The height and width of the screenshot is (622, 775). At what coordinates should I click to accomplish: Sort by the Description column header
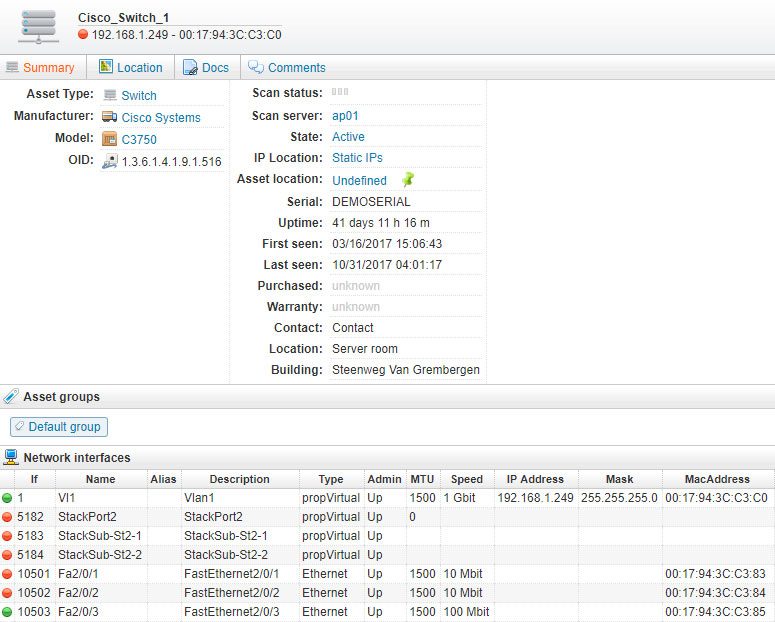[x=240, y=479]
